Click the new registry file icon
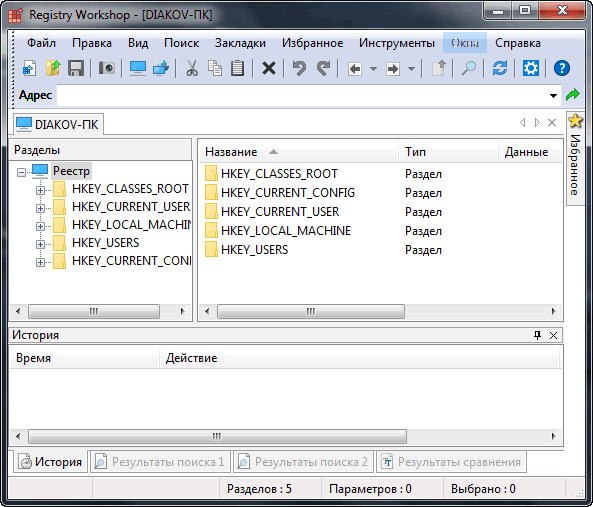This screenshot has height=507, width=593. pos(29,68)
